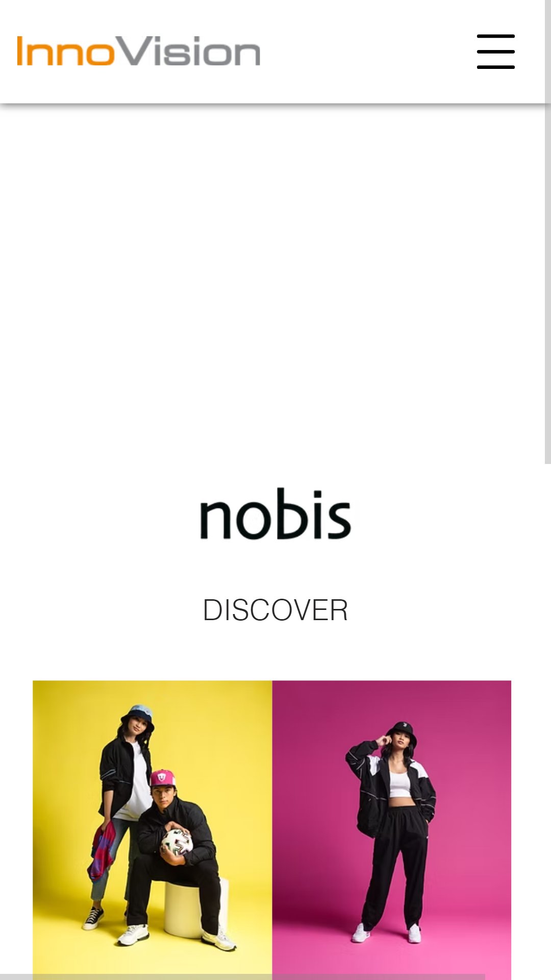Click the nobis brand logo
Image resolution: width=551 pixels, height=980 pixels.
click(275, 514)
